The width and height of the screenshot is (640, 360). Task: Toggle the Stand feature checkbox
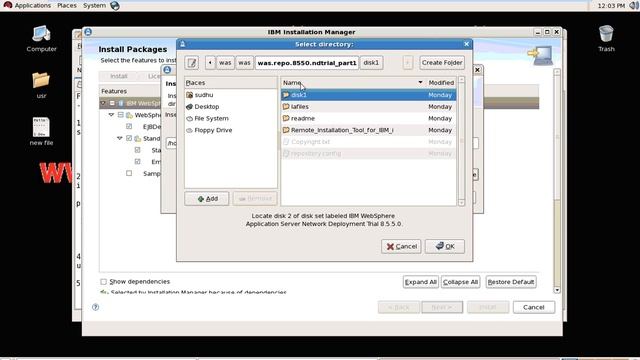[129, 138]
